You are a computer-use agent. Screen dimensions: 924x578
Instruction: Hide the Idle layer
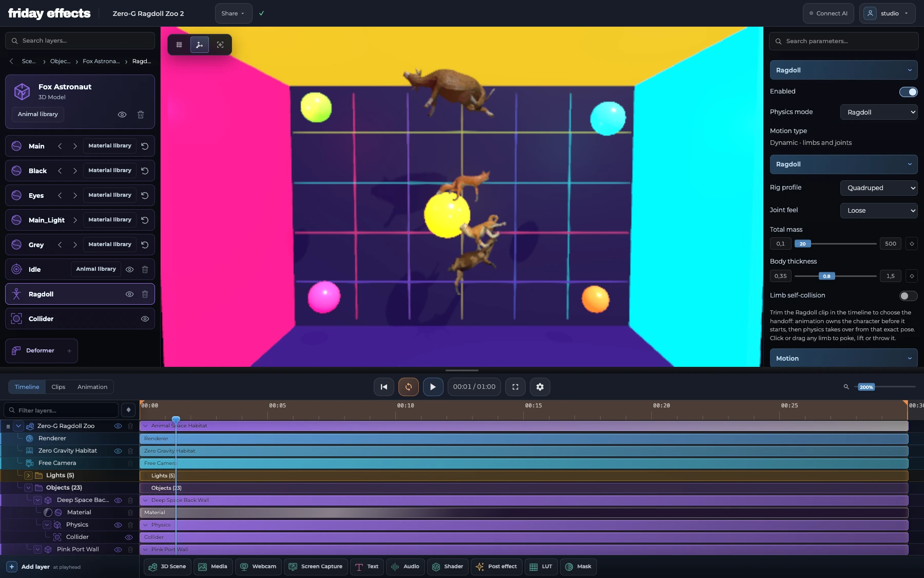pyautogui.click(x=130, y=269)
